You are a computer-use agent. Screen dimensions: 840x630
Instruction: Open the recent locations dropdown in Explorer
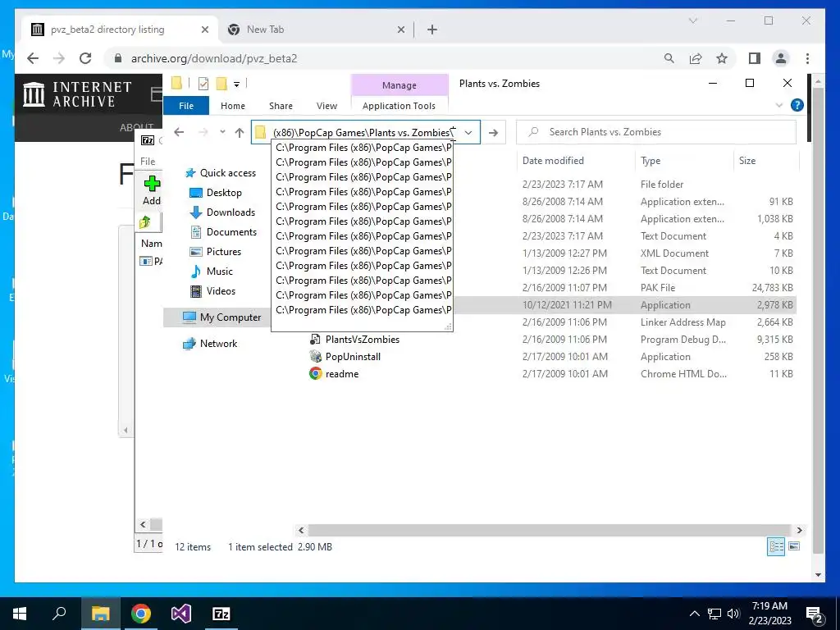point(222,132)
